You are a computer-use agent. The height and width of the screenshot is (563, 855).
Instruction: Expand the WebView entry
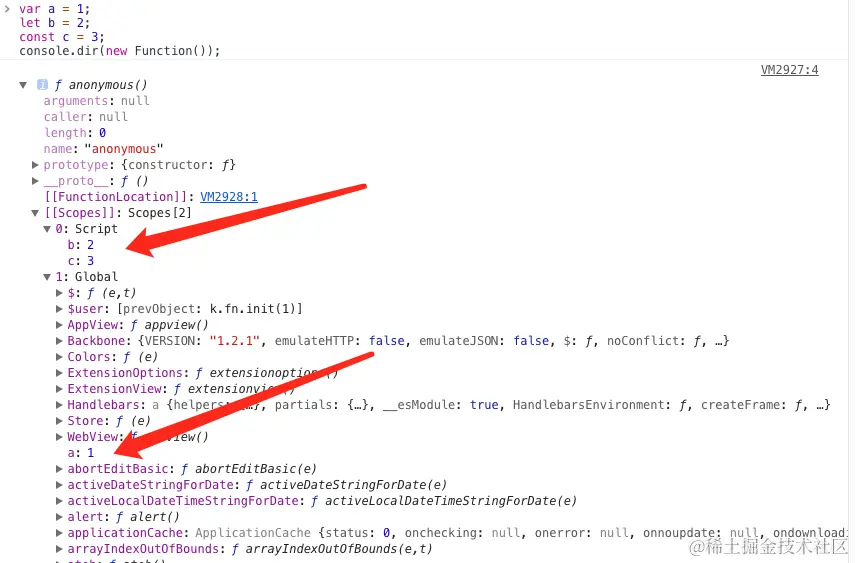[x=59, y=436]
